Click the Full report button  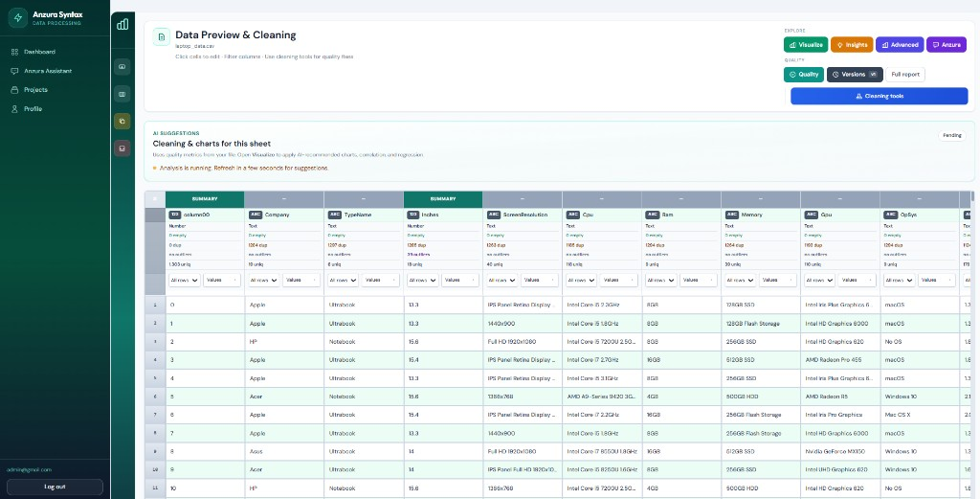(x=905, y=75)
